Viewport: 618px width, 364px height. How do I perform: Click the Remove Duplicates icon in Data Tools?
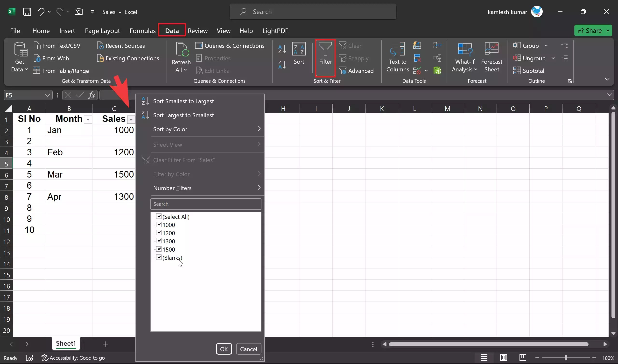point(417,58)
